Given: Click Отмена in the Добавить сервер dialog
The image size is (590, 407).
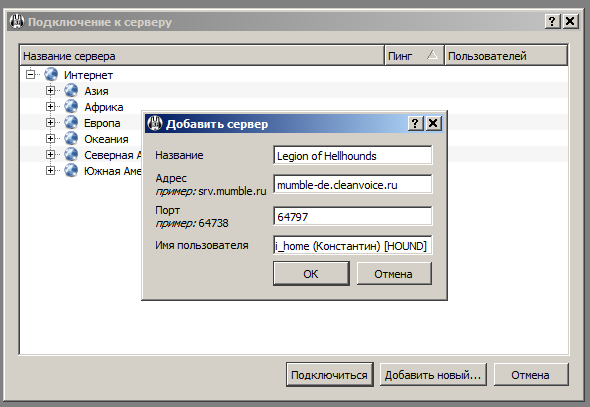Looking at the screenshot, I should [394, 274].
